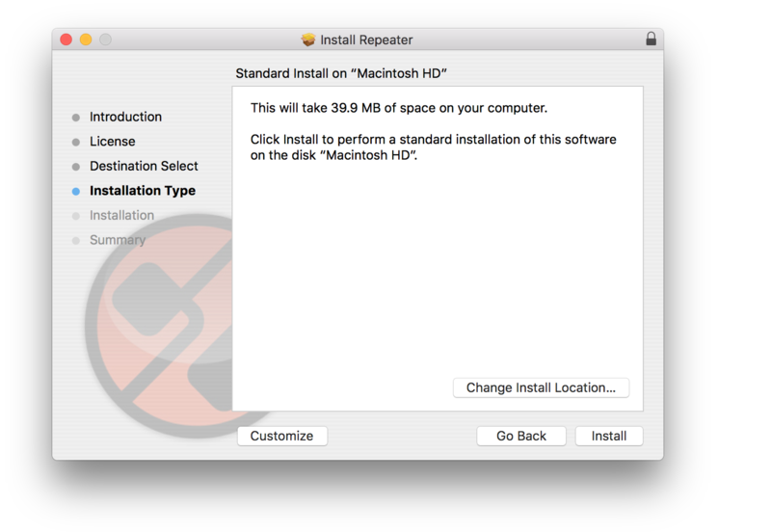Click the package icon beside Install Repeater
Viewport: 771px width, 532px height.
[308, 40]
